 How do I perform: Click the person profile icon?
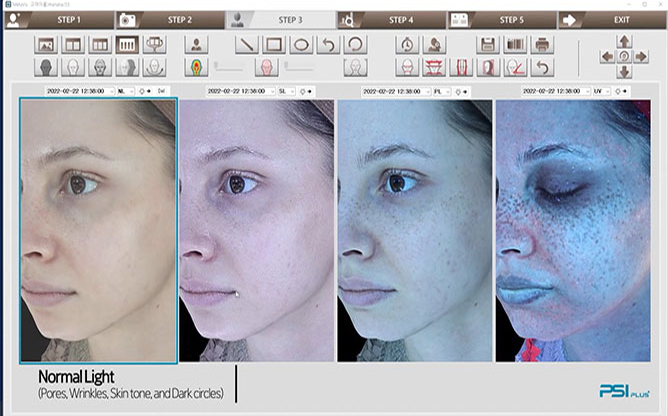tap(196, 44)
